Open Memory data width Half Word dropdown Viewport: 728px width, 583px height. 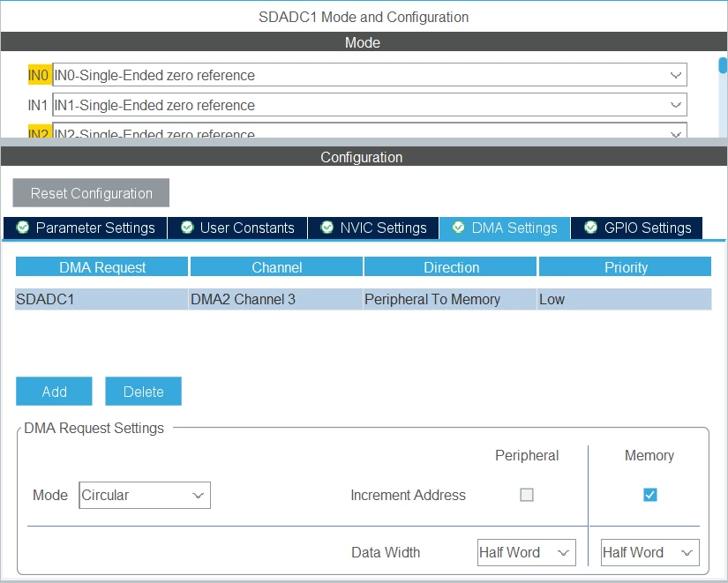coord(650,552)
